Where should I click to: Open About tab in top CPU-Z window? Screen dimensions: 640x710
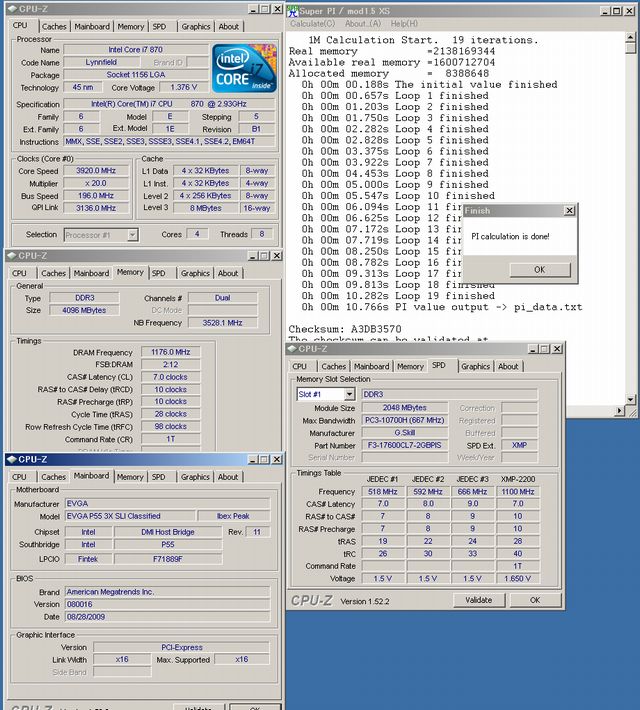pos(229,27)
